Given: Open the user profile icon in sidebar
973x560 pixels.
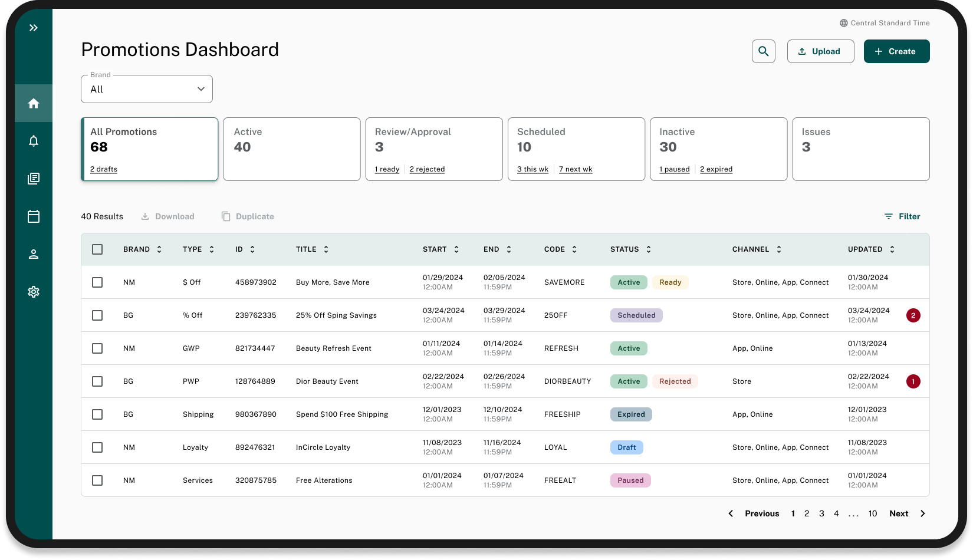Looking at the screenshot, I should (x=34, y=254).
